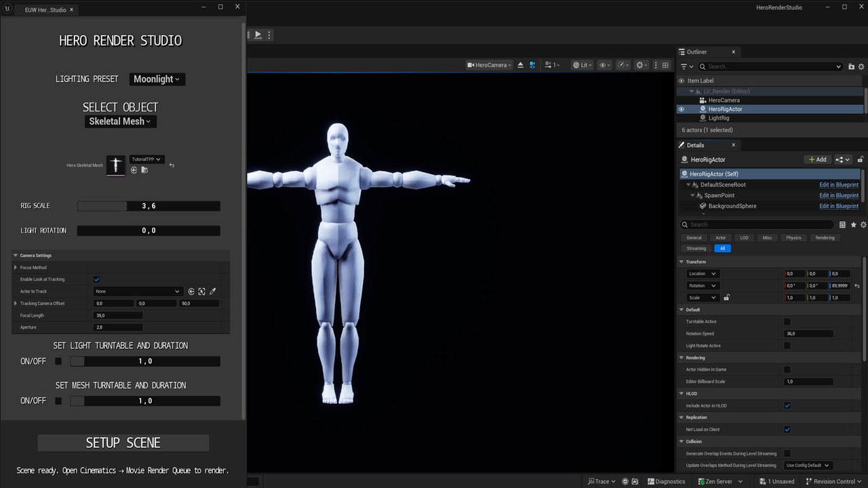Viewport: 868px width, 488px height.
Task: Close the Outliner tab
Action: click(x=733, y=52)
